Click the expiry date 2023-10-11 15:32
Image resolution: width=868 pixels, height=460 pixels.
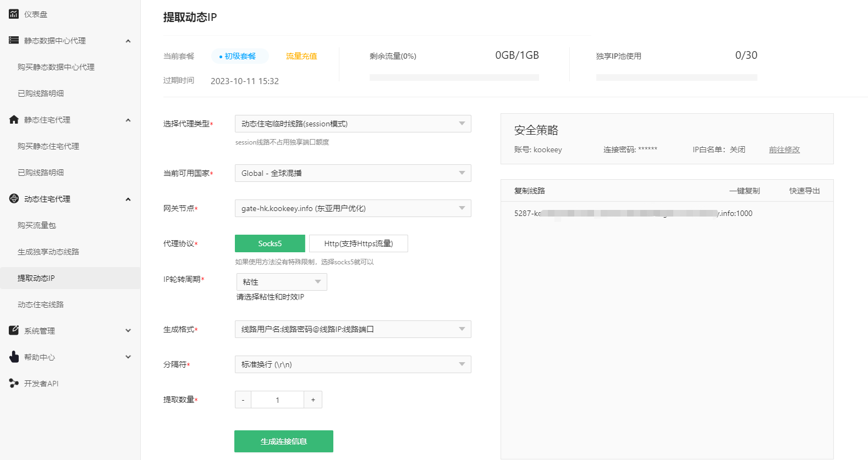[245, 81]
